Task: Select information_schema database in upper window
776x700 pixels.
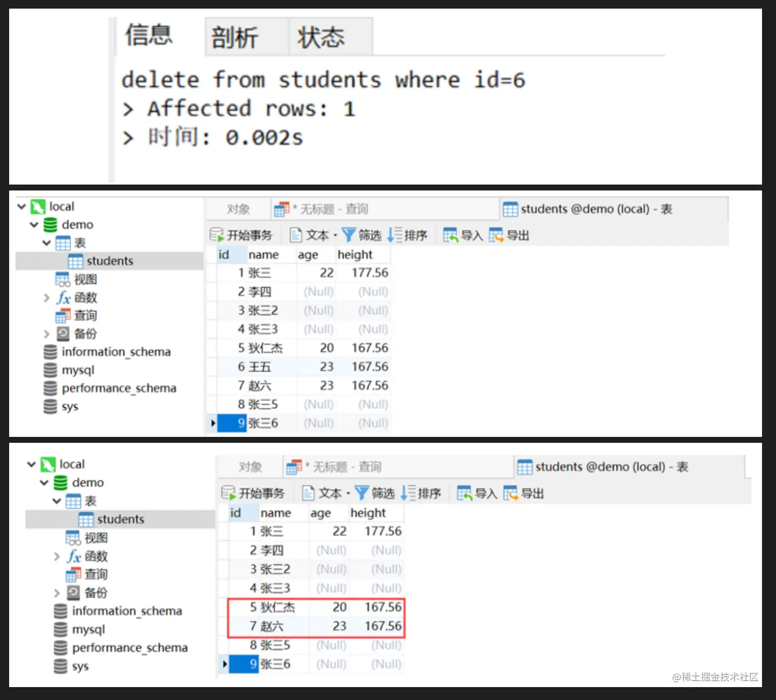Action: 108,352
